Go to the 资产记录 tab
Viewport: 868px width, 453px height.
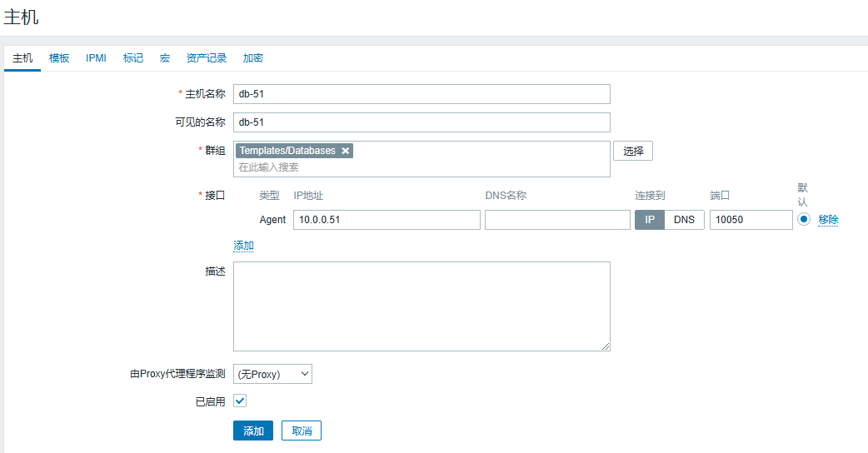coord(207,58)
